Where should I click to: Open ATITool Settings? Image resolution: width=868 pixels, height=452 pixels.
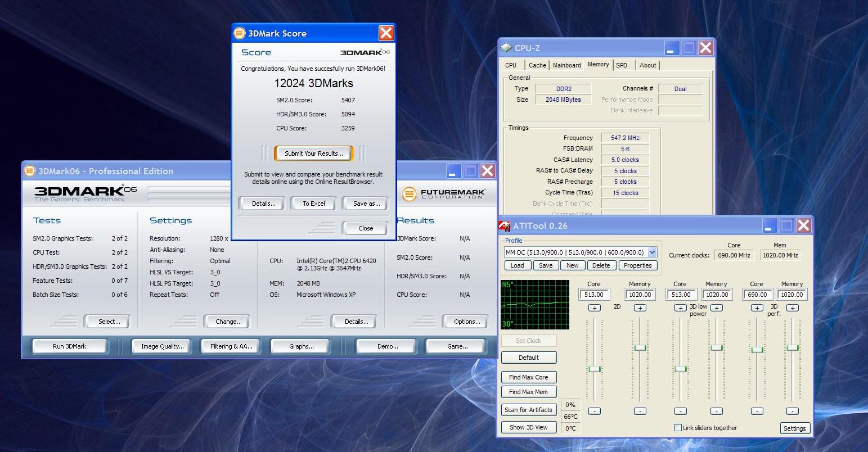[x=795, y=428]
